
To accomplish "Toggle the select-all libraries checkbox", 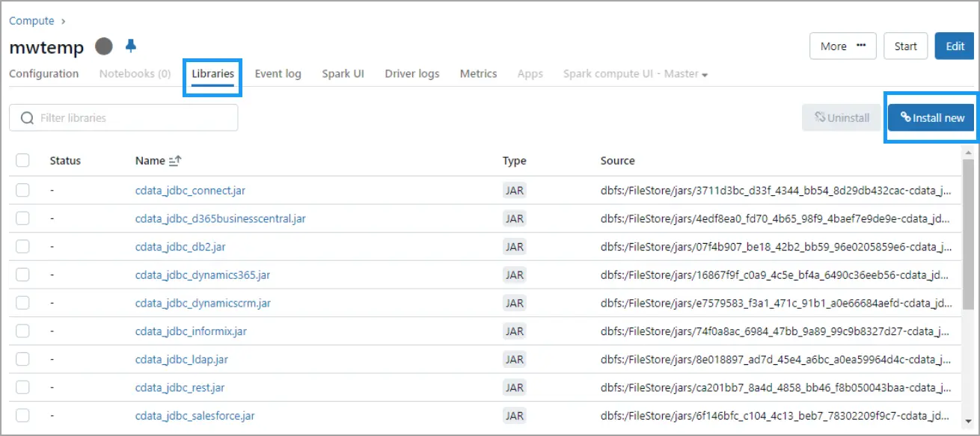I will click(22, 161).
